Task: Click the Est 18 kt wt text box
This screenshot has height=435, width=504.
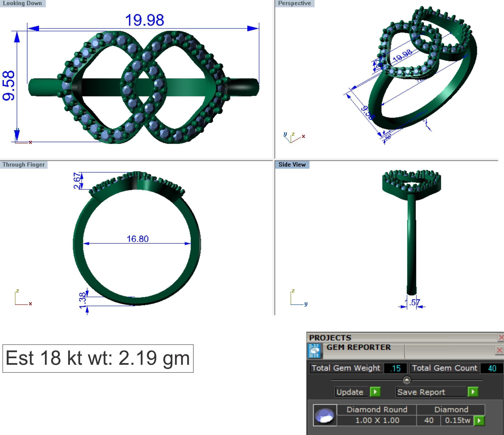Action: pyautogui.click(x=98, y=358)
